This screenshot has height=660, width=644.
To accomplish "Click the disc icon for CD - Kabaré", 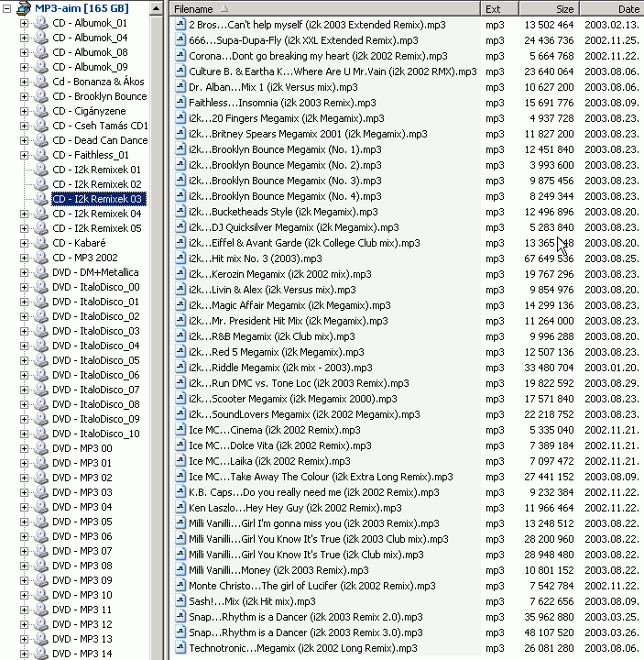I will 40,243.
